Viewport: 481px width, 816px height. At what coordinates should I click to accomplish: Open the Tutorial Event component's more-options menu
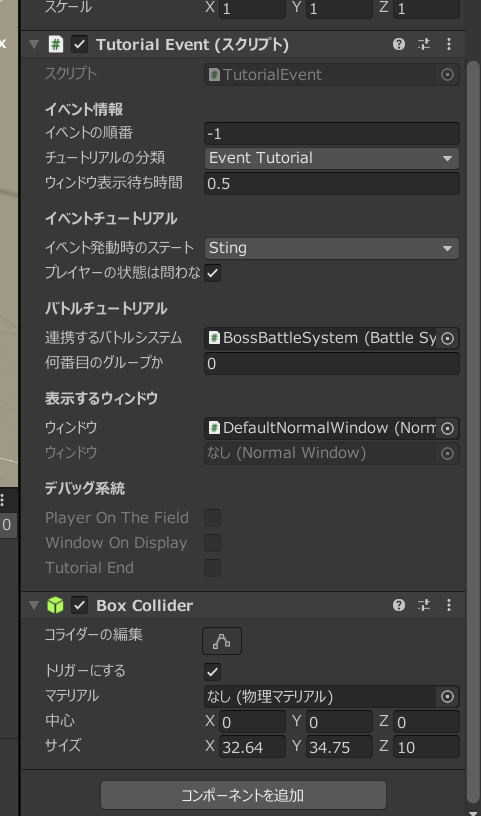click(449, 45)
